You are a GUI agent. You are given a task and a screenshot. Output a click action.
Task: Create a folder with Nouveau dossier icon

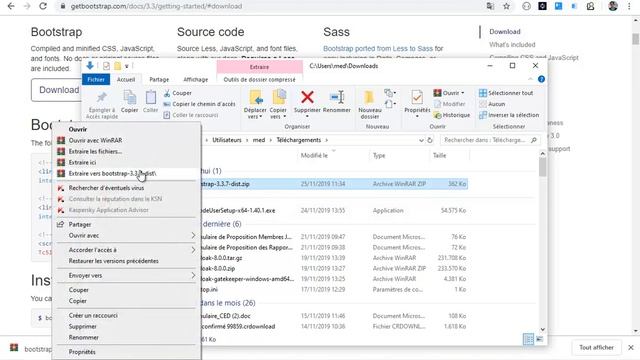369,98
